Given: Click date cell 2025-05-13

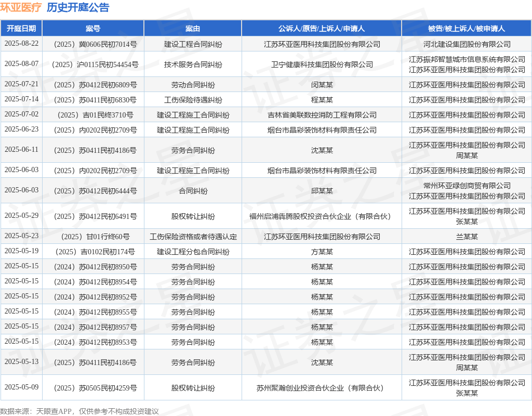Looking at the screenshot, I should pyautogui.click(x=21, y=362).
